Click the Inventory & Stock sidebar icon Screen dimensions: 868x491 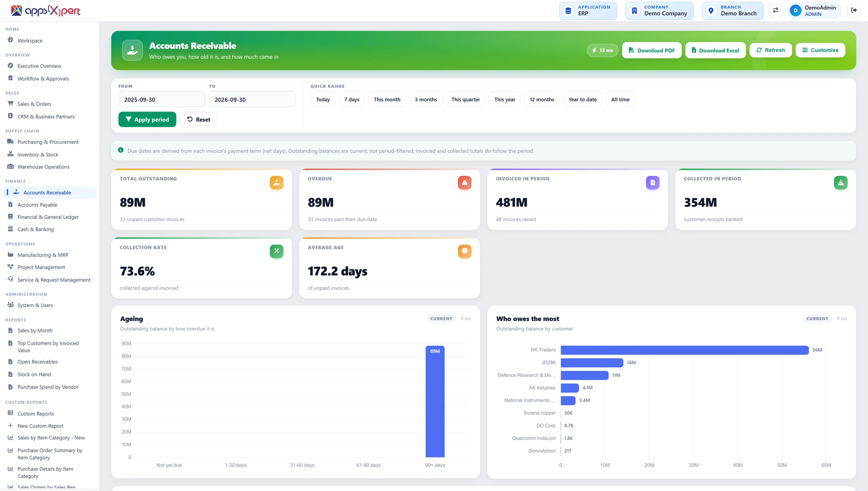coord(10,154)
